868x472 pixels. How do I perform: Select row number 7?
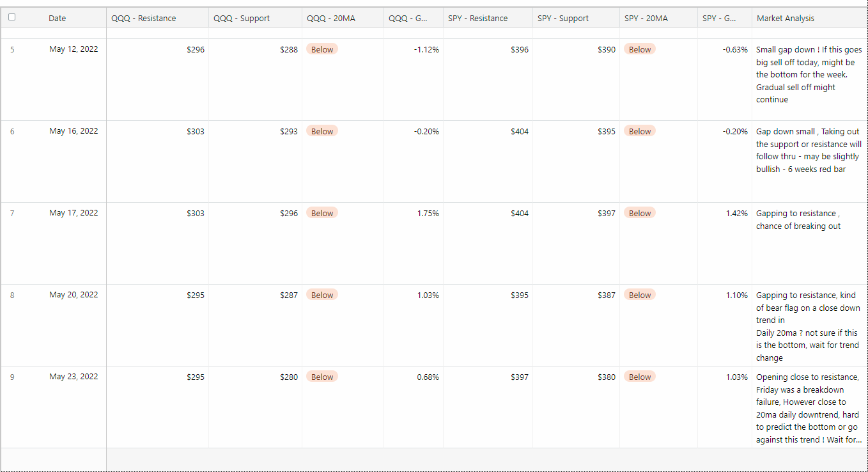pos(12,213)
